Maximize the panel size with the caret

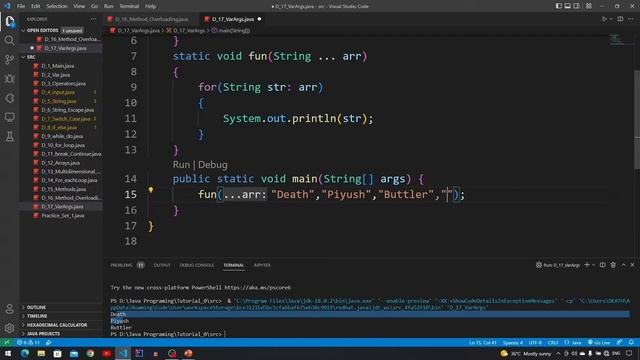click(x=624, y=265)
